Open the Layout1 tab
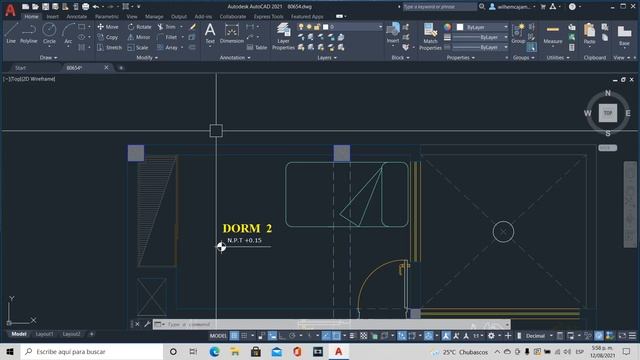 click(44, 334)
